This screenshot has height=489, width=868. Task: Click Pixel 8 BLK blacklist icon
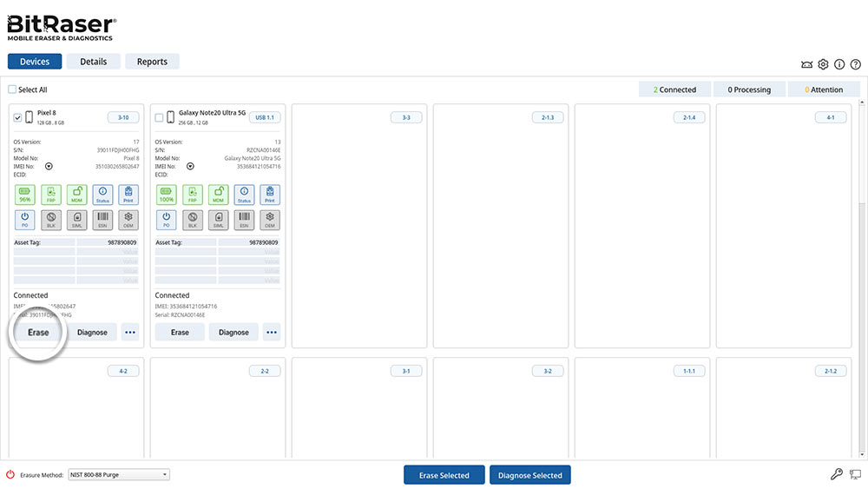[x=51, y=220]
